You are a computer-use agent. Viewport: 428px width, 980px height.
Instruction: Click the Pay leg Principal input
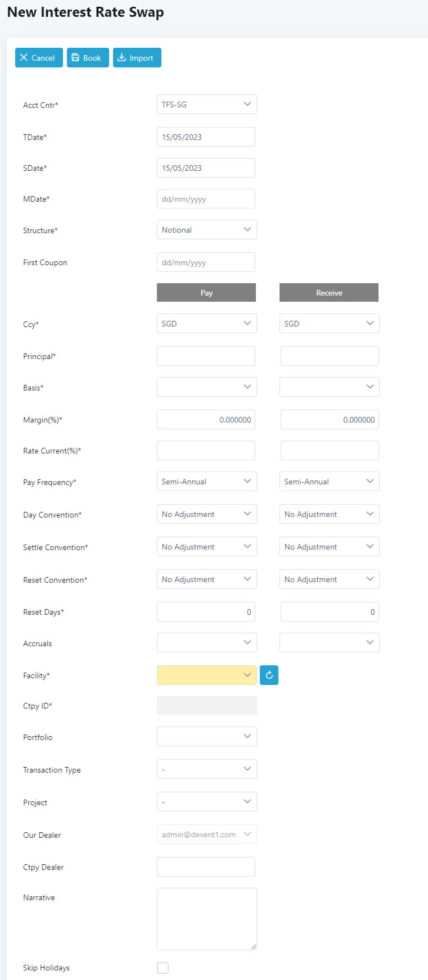pos(206,356)
